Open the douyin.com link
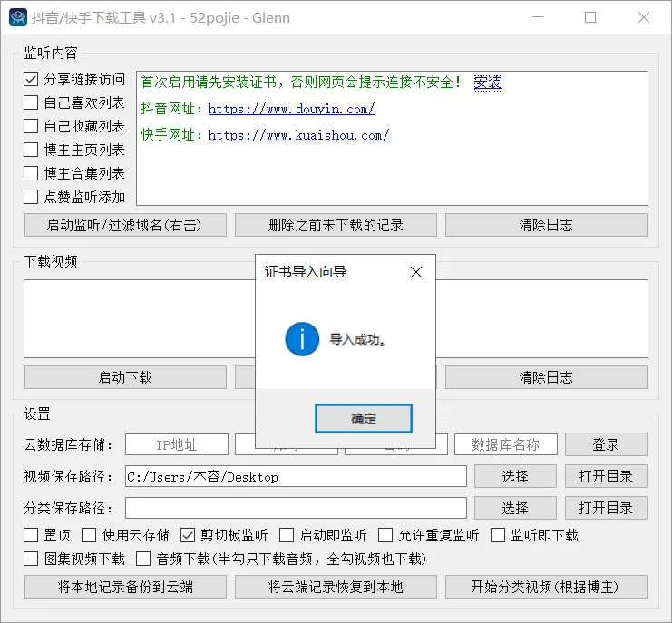Screen dimensions: 672x623 291,109
